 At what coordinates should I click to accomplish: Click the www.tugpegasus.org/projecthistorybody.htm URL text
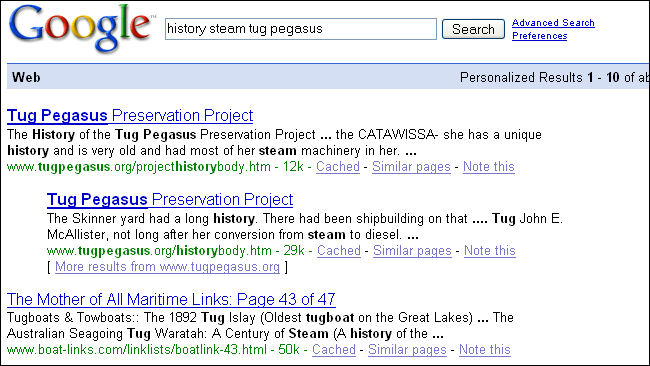click(138, 167)
